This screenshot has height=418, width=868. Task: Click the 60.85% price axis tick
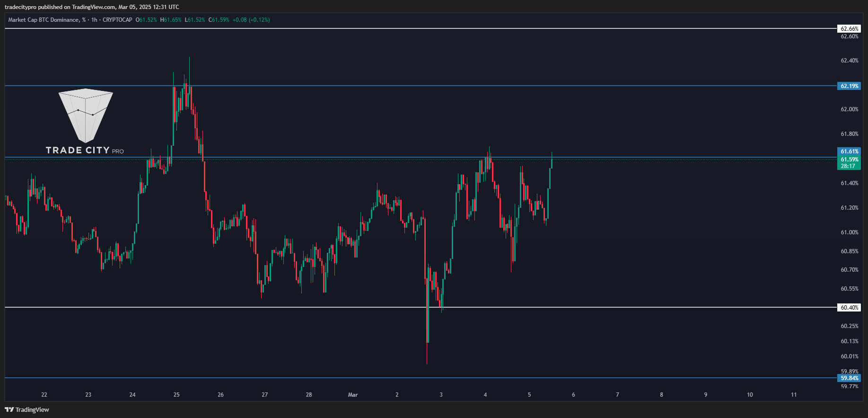coord(850,251)
